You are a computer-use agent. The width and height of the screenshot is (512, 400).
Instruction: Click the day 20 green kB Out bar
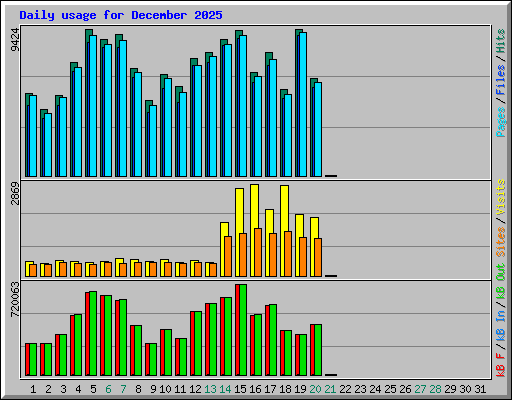point(318,350)
